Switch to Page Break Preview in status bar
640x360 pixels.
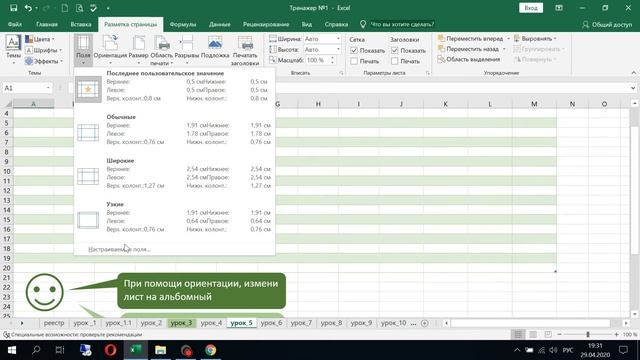pyautogui.click(x=548, y=335)
